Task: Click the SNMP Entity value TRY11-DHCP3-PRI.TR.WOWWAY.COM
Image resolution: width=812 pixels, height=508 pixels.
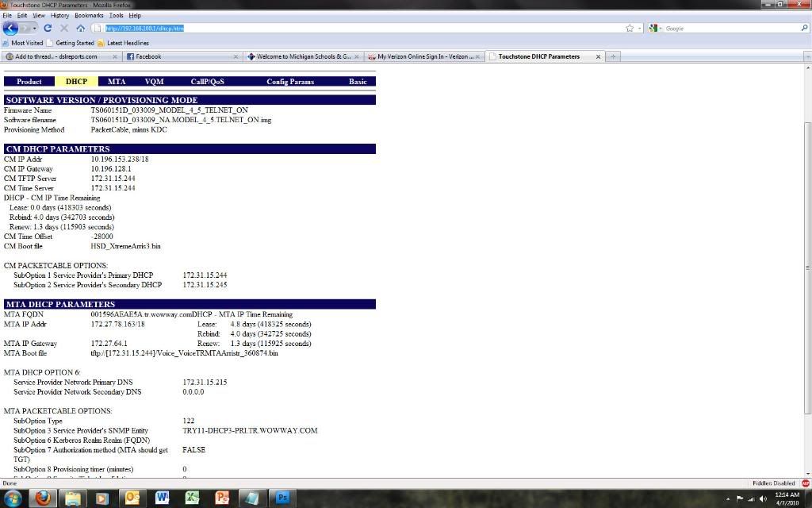Action: tap(250, 431)
